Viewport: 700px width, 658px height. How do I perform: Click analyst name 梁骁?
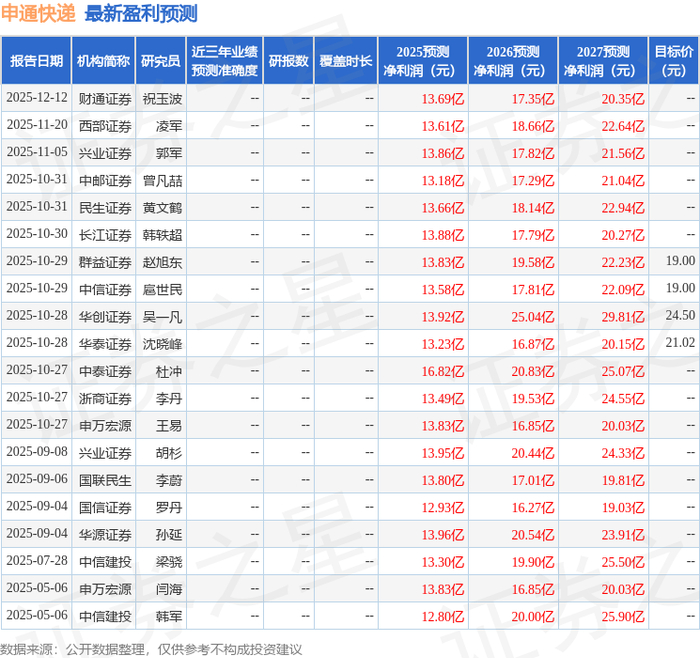[x=169, y=562]
